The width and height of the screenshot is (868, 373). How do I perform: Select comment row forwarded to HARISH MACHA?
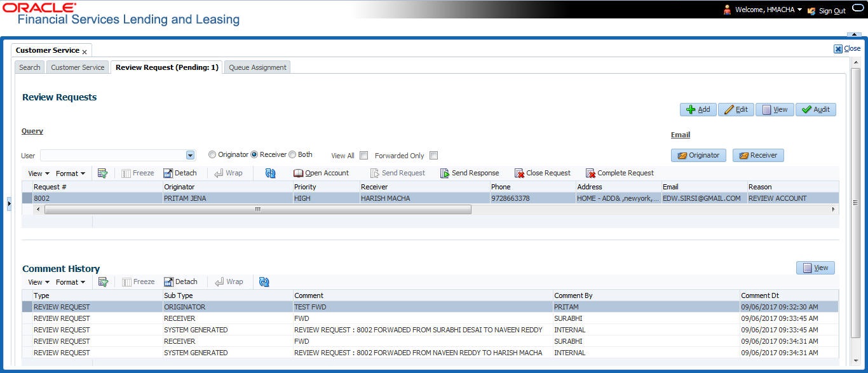pyautogui.click(x=430, y=353)
